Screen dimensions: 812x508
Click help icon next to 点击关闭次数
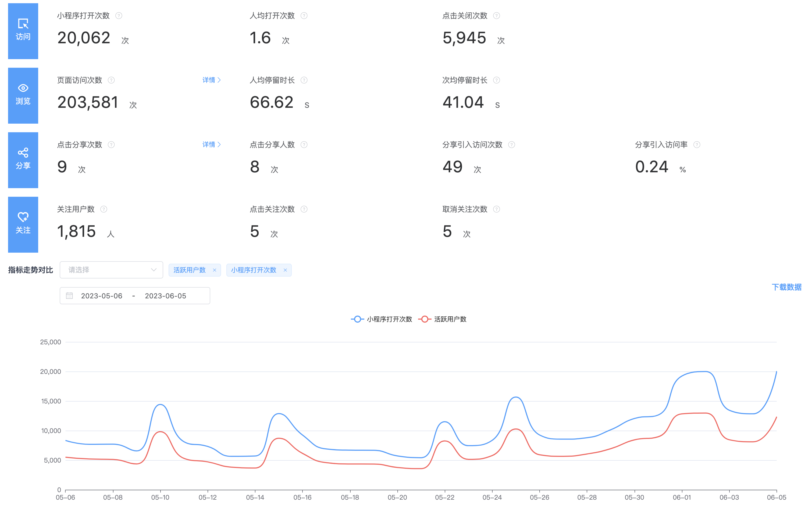pos(496,16)
